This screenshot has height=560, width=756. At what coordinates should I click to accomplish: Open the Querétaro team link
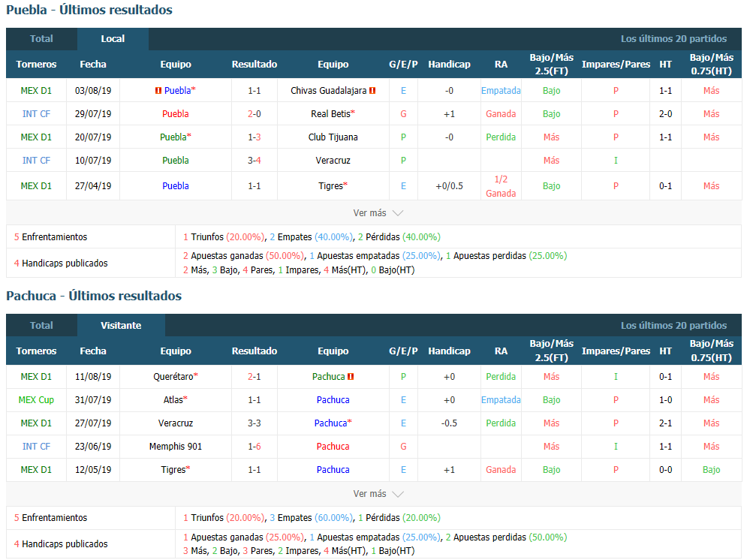pyautogui.click(x=173, y=376)
